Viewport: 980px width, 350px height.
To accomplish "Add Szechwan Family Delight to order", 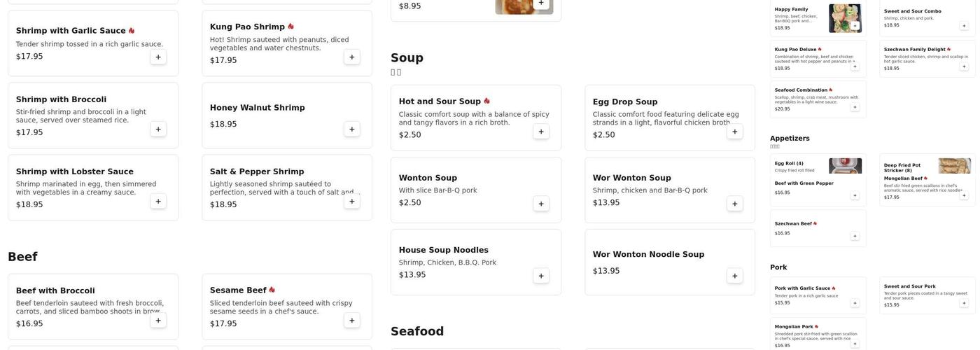I will tap(964, 66).
